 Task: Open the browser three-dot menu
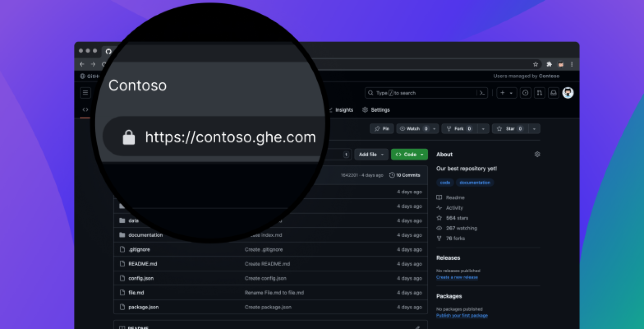pos(571,64)
